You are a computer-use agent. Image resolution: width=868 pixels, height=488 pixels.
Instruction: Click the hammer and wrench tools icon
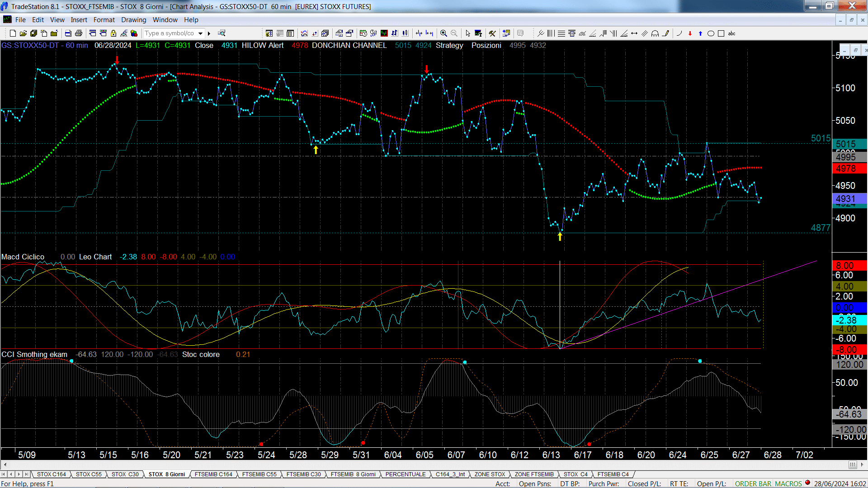pos(492,33)
